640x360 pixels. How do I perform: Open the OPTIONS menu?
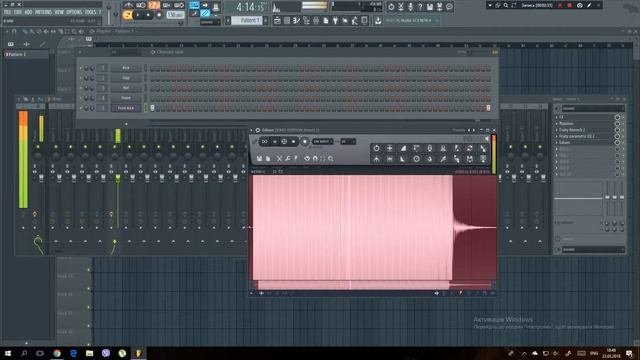[74, 12]
